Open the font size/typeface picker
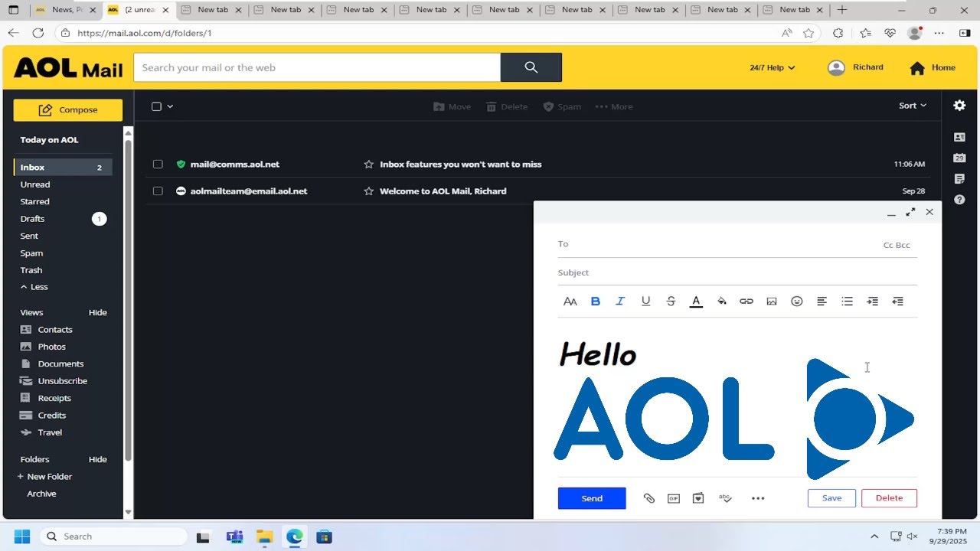Viewport: 980px width, 551px height. [570, 302]
